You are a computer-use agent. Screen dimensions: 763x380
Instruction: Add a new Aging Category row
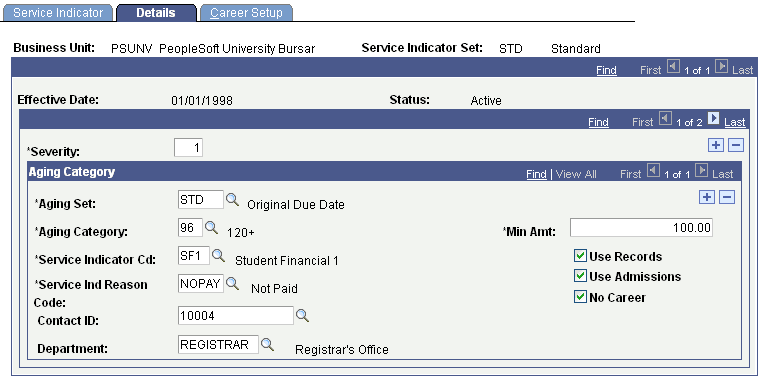pyautogui.click(x=707, y=197)
